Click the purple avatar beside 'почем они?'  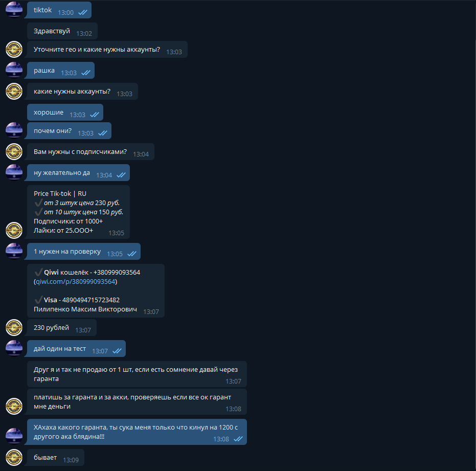(14, 130)
